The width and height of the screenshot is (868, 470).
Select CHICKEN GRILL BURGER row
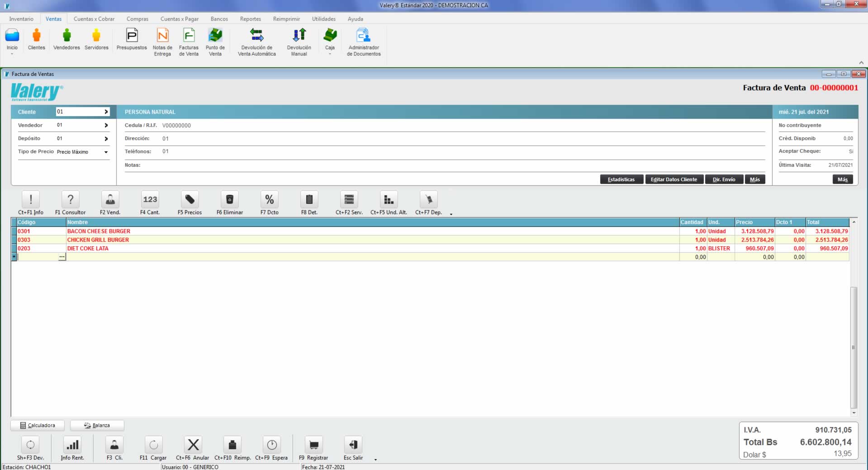(x=430, y=240)
